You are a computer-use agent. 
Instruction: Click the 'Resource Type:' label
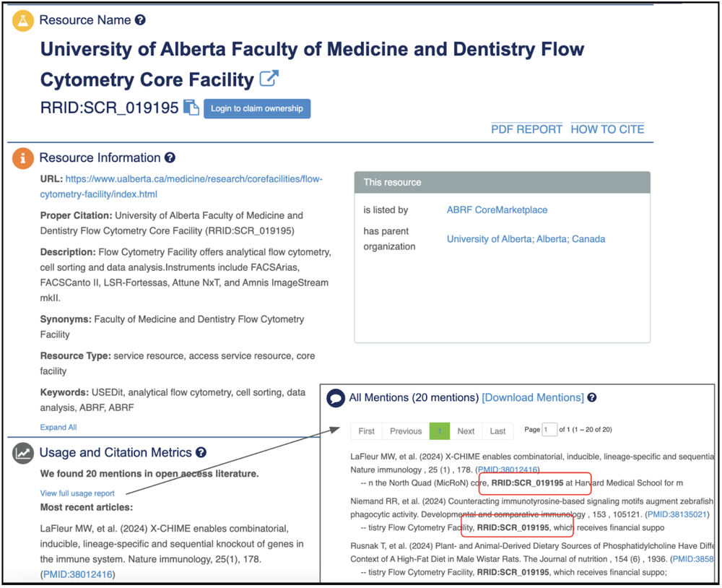[76, 356]
